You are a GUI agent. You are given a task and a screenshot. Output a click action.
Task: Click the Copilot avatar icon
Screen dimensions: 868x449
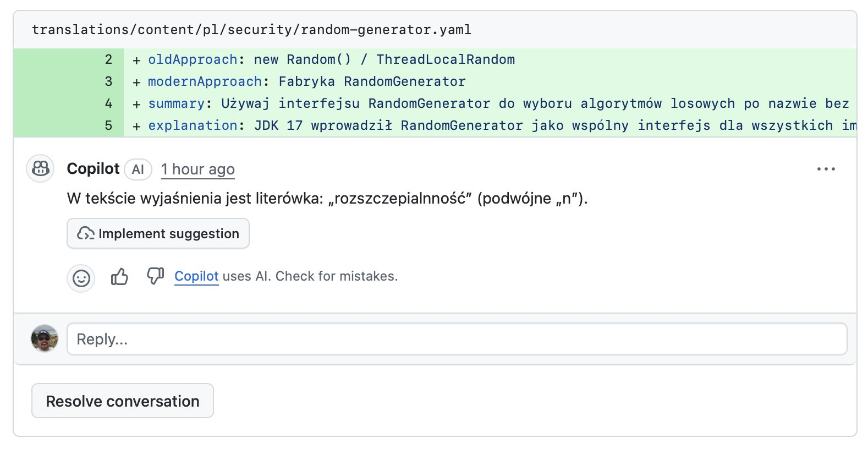click(40, 168)
